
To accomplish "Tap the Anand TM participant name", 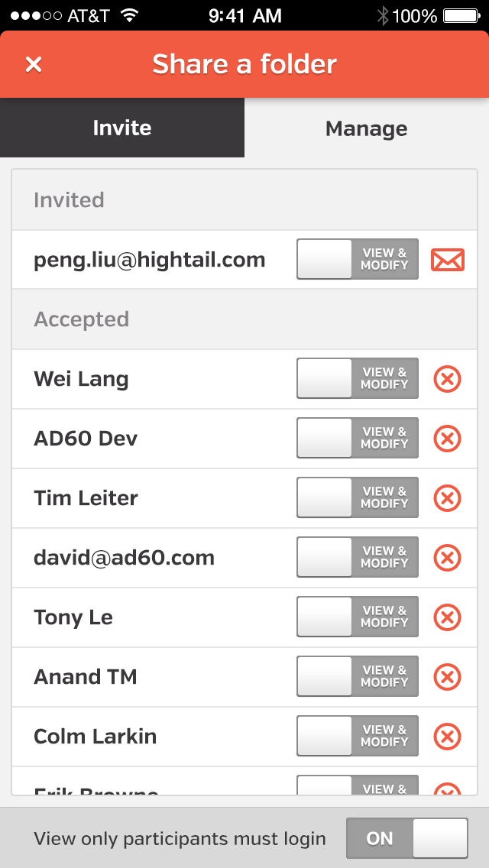I will click(x=86, y=677).
